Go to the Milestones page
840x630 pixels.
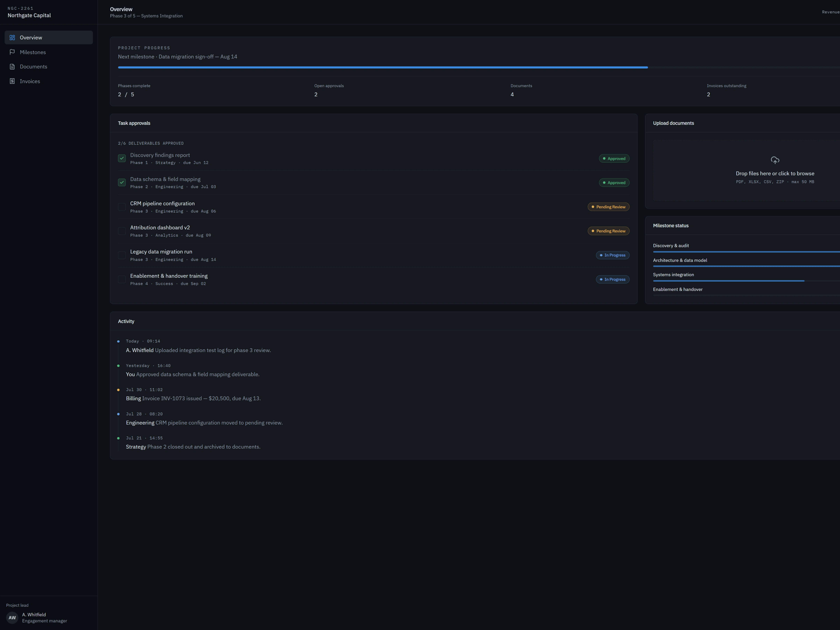coord(49,52)
